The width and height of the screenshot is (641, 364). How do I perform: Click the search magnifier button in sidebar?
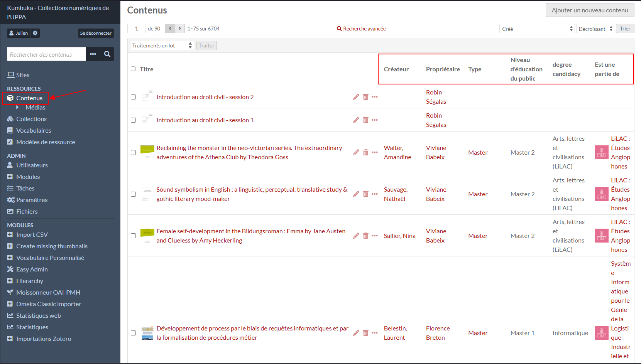[x=107, y=54]
